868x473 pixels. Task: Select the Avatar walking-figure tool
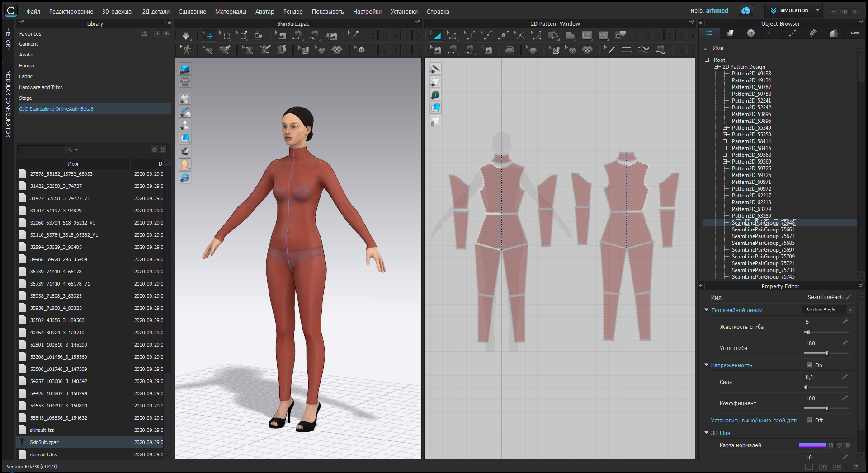pos(186,50)
